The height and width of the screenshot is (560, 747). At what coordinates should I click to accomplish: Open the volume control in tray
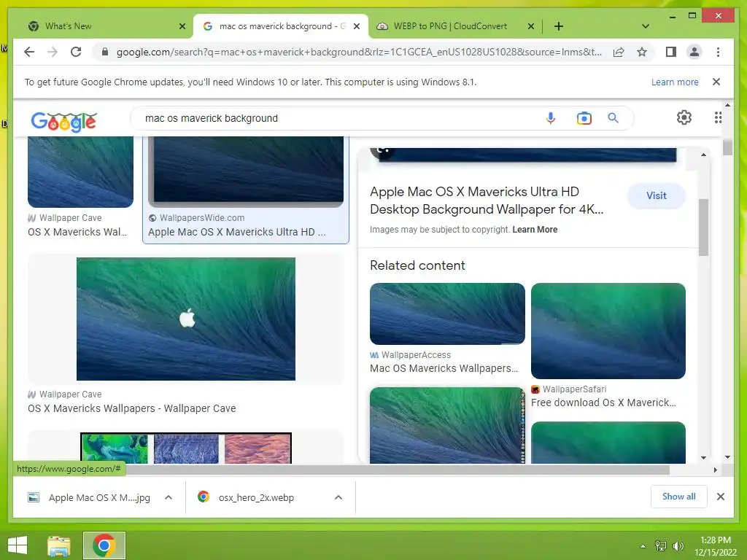coord(678,546)
